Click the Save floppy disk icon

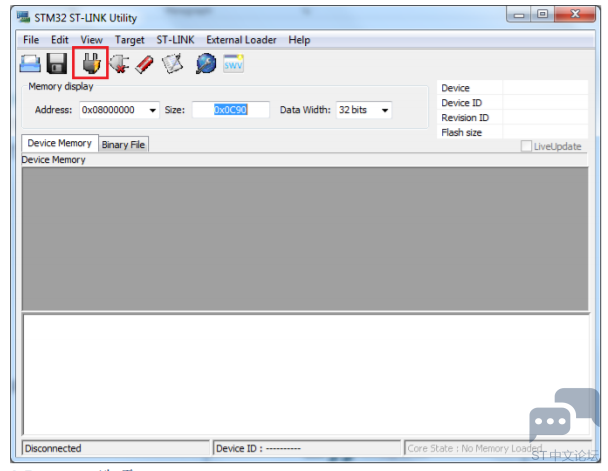57,64
